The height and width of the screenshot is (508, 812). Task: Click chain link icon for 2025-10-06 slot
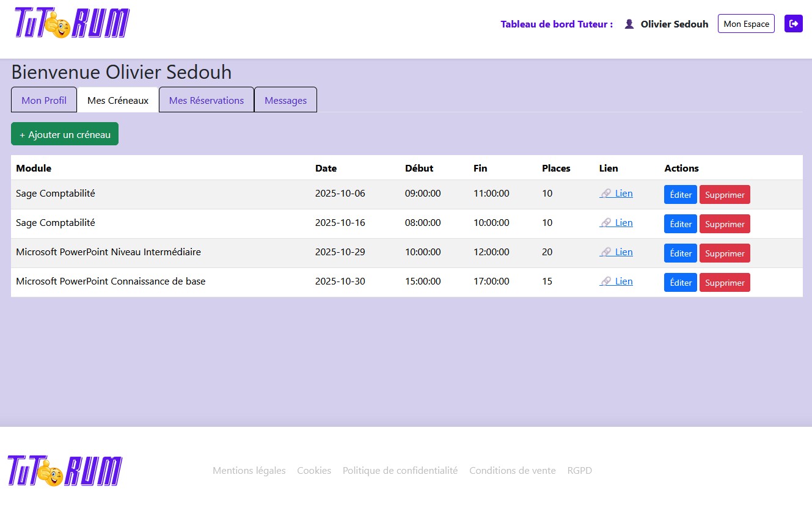[x=605, y=194]
